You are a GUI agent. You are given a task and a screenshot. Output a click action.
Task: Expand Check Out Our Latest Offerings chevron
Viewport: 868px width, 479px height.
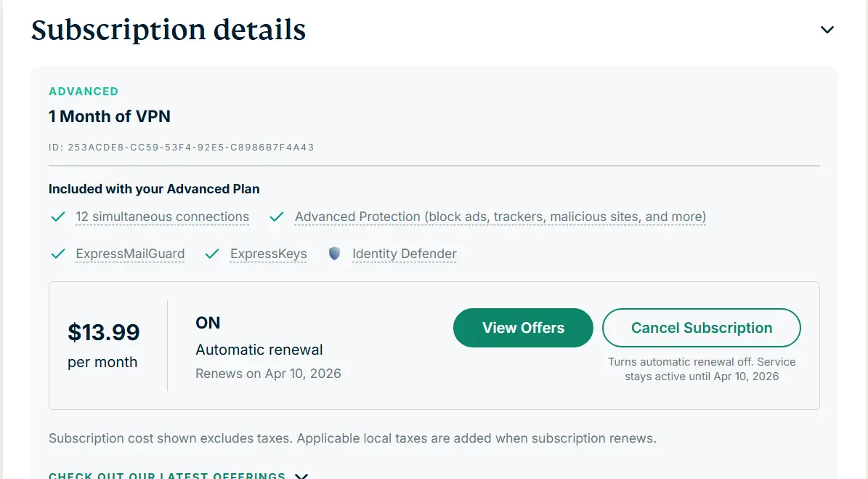301,475
